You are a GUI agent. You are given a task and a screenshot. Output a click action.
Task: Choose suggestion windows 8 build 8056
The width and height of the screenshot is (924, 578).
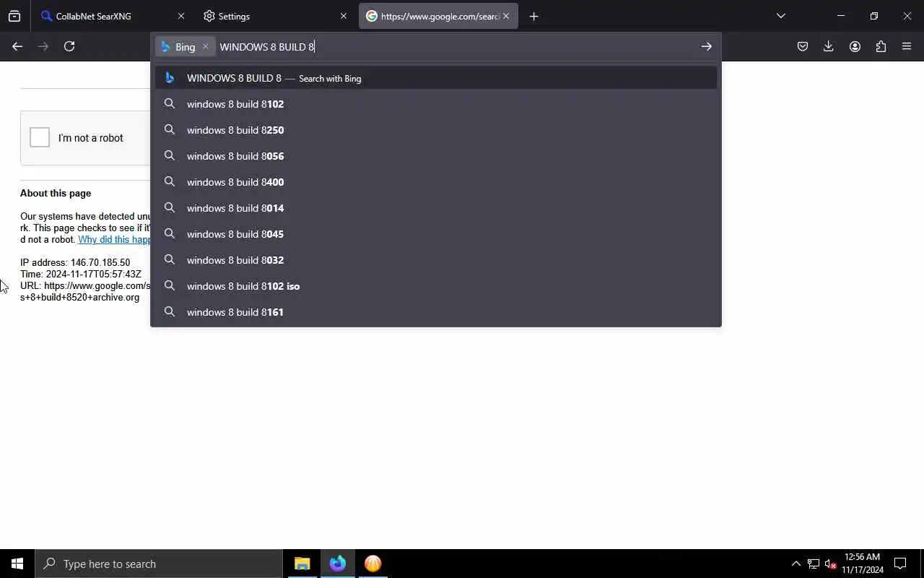436,156
